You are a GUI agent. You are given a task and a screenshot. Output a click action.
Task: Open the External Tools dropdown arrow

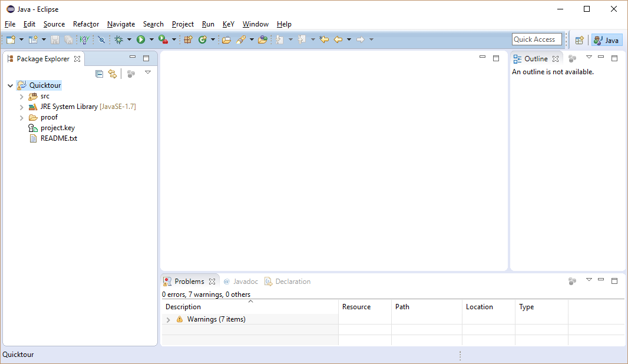pyautogui.click(x=174, y=39)
